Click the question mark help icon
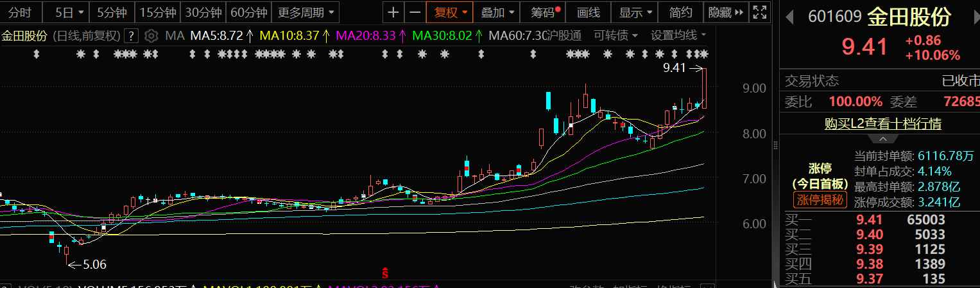Screen dimensions: 980x288 (x=131, y=35)
